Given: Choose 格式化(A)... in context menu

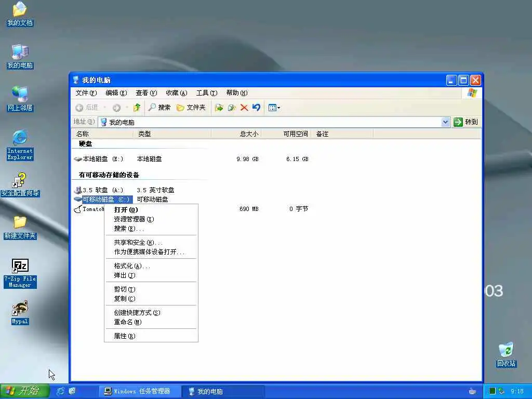Looking at the screenshot, I should point(151,266).
